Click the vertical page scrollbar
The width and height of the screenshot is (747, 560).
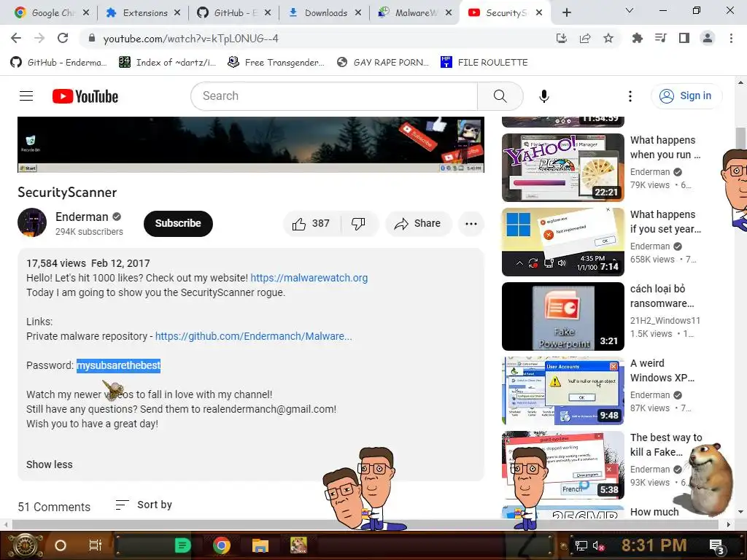coord(740,138)
